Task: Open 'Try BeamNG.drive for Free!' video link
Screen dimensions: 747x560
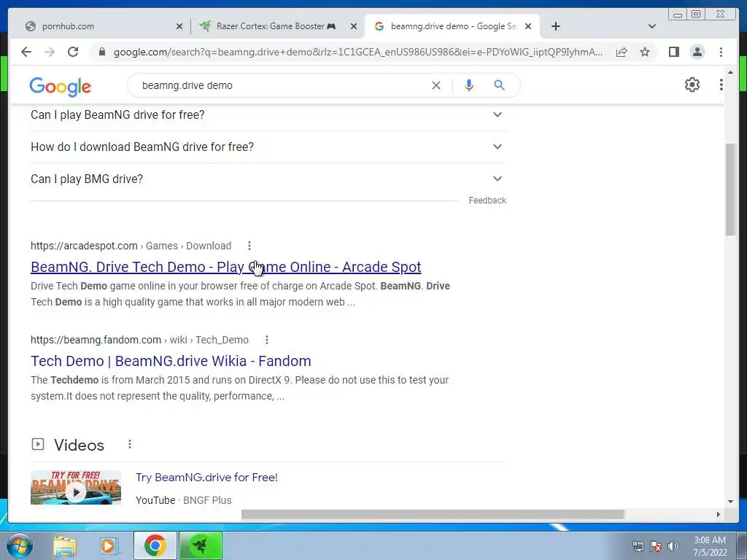Action: click(x=206, y=477)
